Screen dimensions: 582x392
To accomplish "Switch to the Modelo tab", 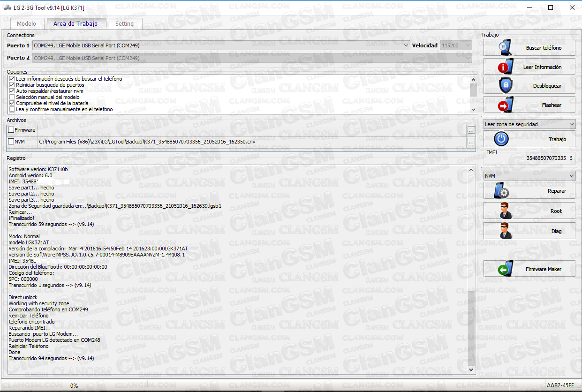I will [26, 24].
